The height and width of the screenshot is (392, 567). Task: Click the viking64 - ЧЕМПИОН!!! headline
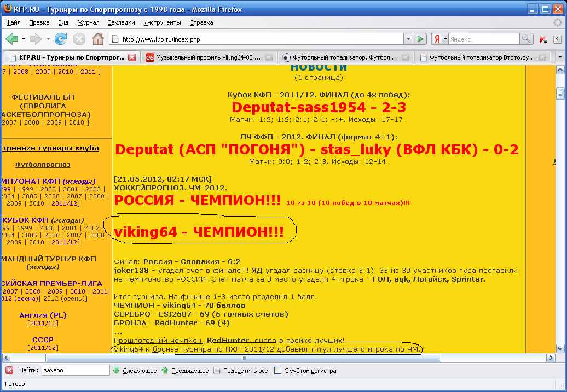pos(199,232)
